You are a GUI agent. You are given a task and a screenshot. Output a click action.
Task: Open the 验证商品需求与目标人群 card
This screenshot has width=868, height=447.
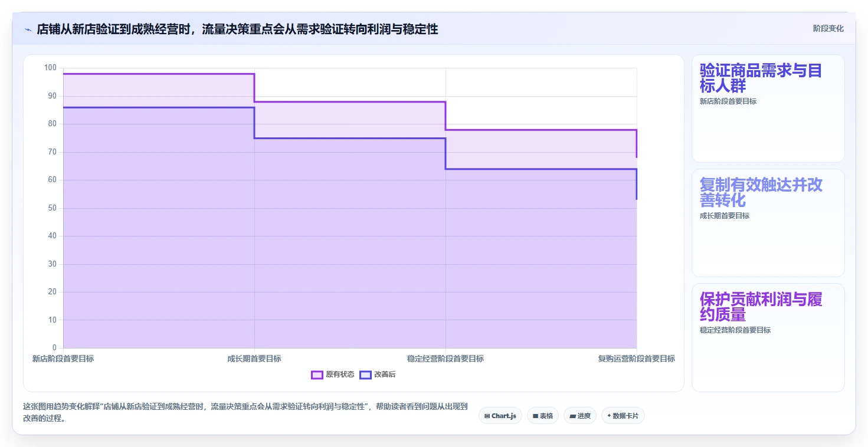pyautogui.click(x=768, y=109)
